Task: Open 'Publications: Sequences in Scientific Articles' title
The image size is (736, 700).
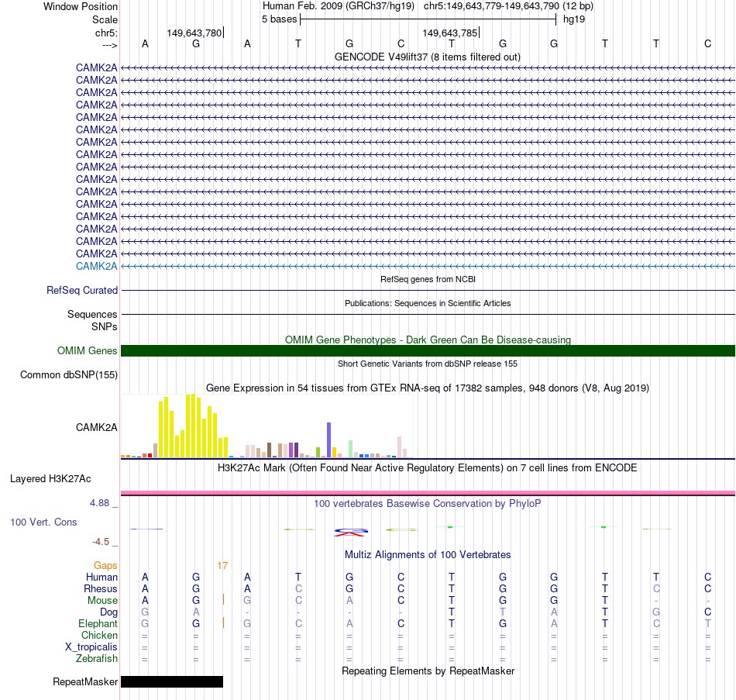Action: (x=428, y=303)
